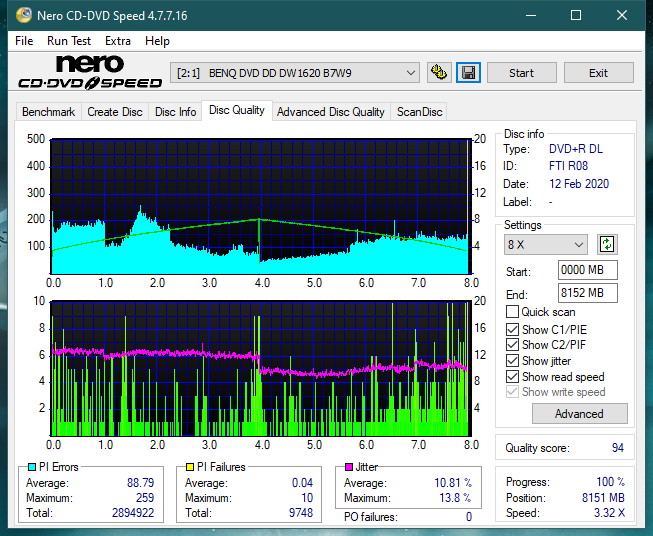
Task: Click the Jitter average 10.81 % value
Action: 453,483
